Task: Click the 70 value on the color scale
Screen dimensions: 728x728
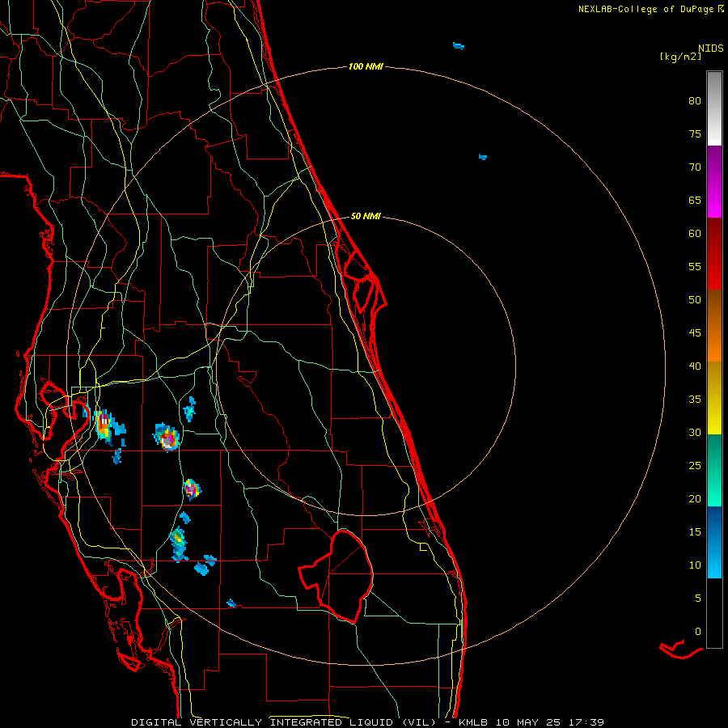Action: click(x=695, y=167)
